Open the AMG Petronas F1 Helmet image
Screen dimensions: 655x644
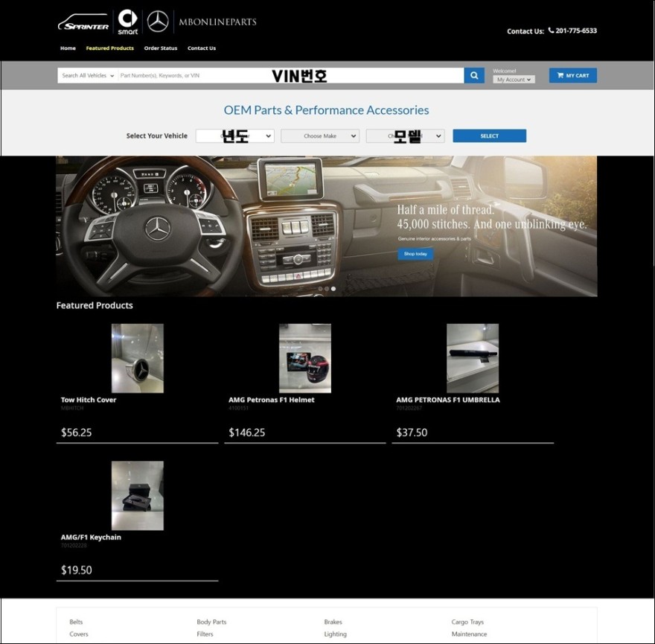tap(305, 358)
